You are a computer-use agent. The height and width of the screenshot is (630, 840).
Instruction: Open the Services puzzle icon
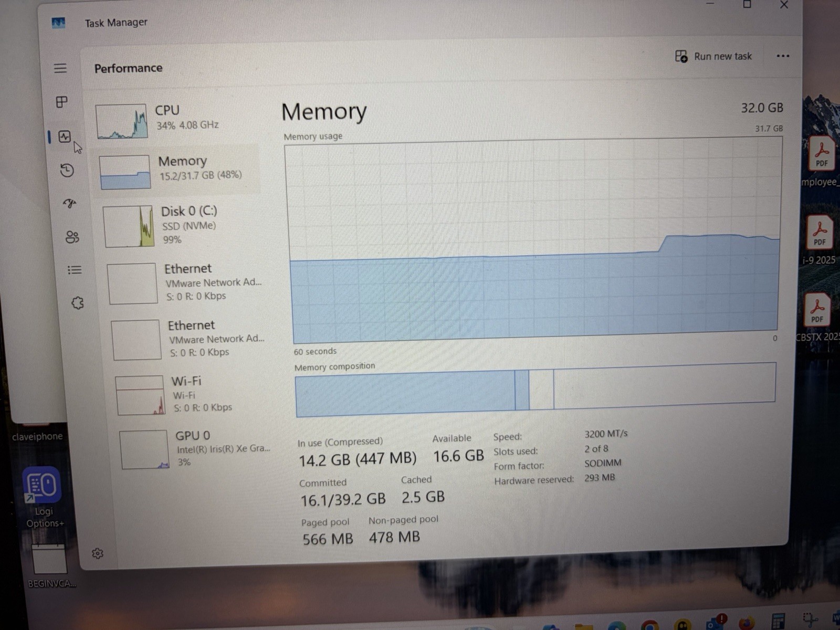[78, 303]
